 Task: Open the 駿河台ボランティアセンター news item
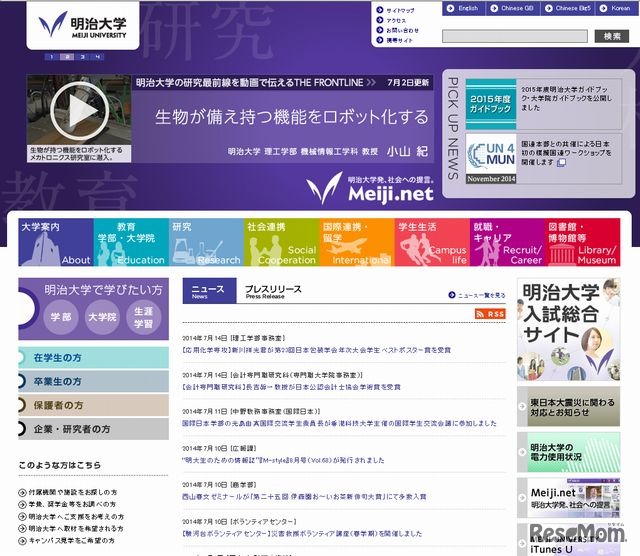pyautogui.click(x=302, y=534)
